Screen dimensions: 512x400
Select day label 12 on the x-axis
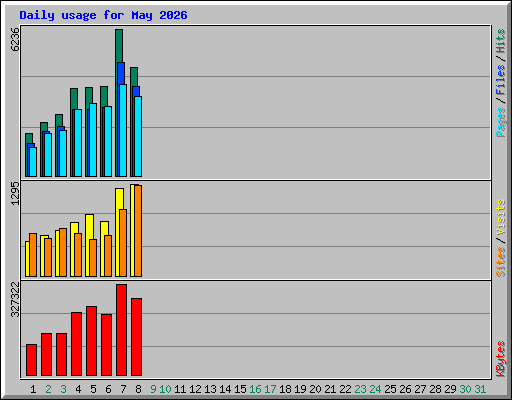(x=195, y=389)
